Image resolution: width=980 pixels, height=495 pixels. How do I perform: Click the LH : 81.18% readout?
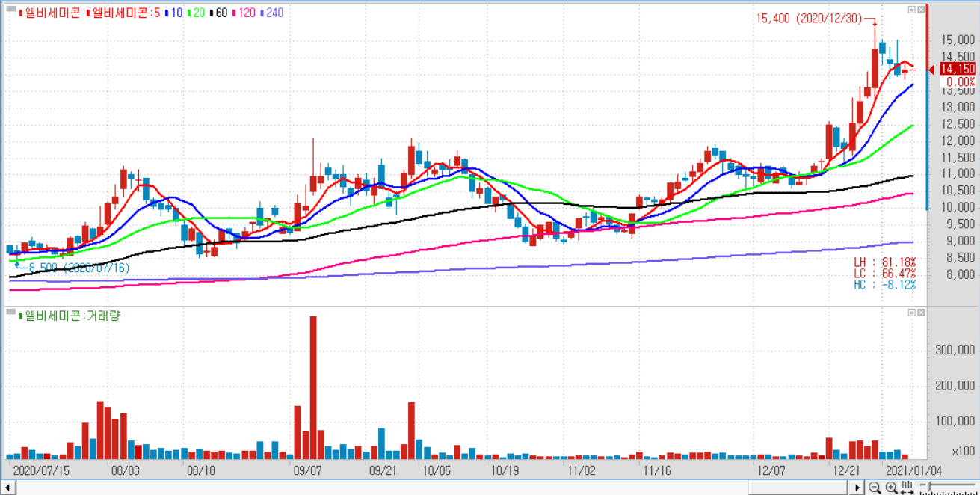pos(885,262)
